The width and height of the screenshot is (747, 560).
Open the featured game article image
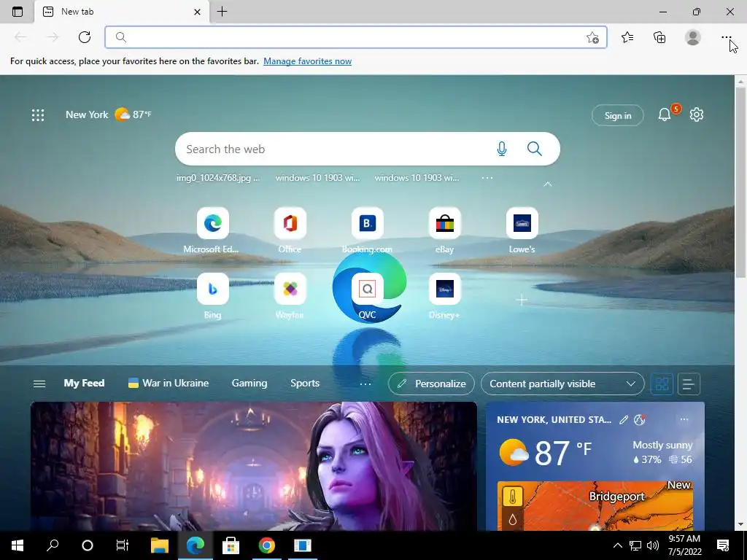[x=253, y=466]
